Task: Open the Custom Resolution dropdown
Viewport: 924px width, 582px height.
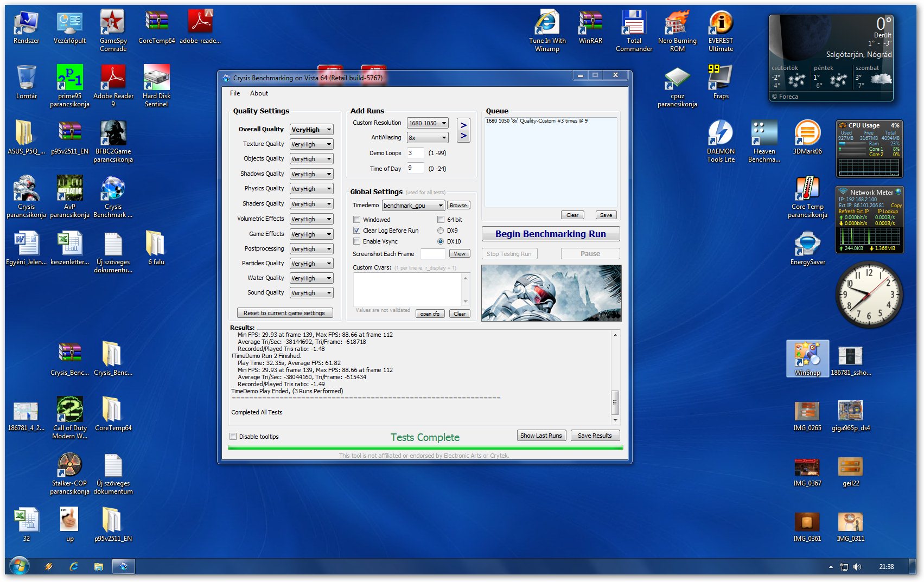Action: point(428,123)
